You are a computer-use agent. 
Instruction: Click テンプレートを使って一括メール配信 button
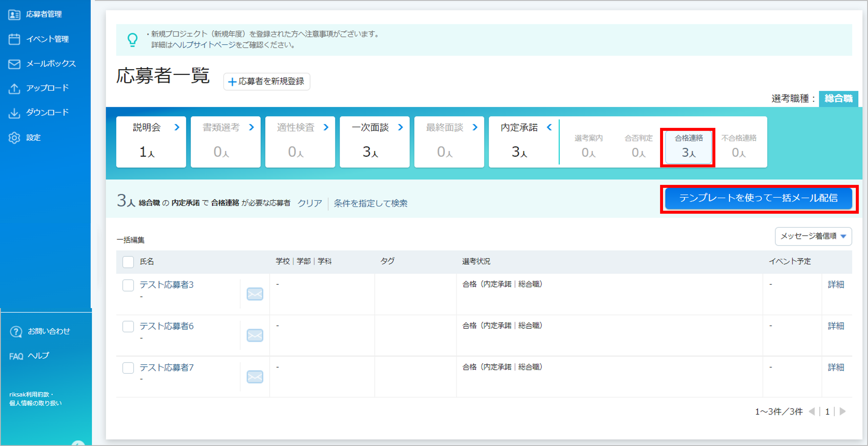[759, 198]
